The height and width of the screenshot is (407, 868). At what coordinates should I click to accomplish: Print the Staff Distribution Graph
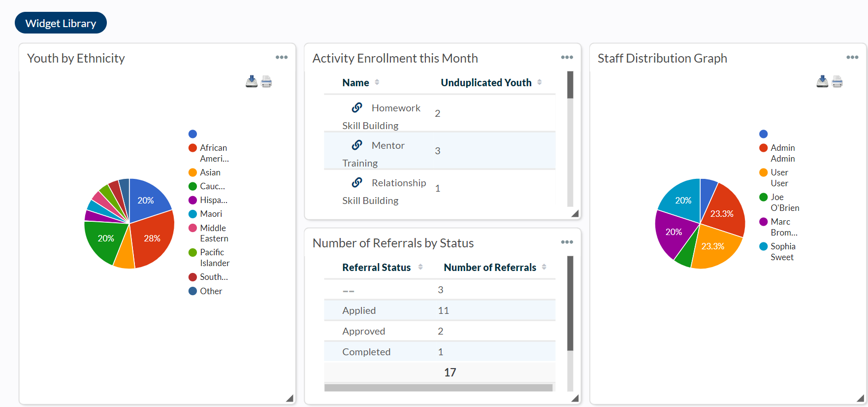pyautogui.click(x=837, y=81)
